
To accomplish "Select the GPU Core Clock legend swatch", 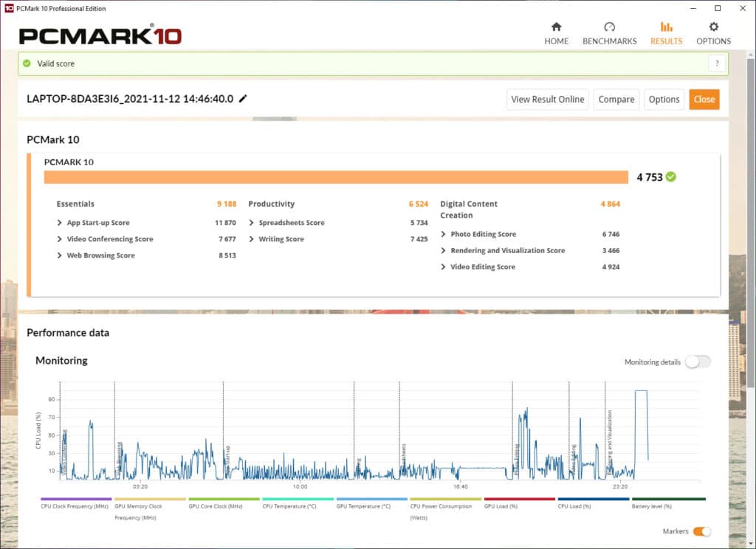I will point(224,500).
